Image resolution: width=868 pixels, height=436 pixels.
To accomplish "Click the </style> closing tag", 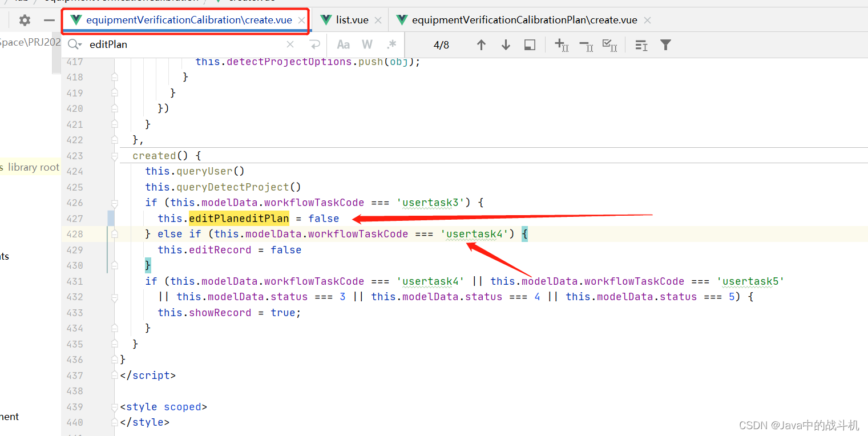I will pyautogui.click(x=145, y=422).
